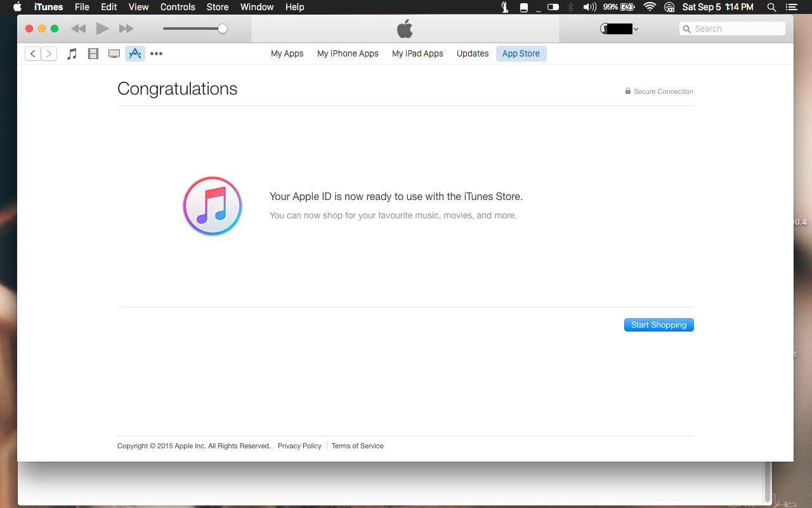
Task: Open the Wi-Fi status menu
Action: coord(649,7)
